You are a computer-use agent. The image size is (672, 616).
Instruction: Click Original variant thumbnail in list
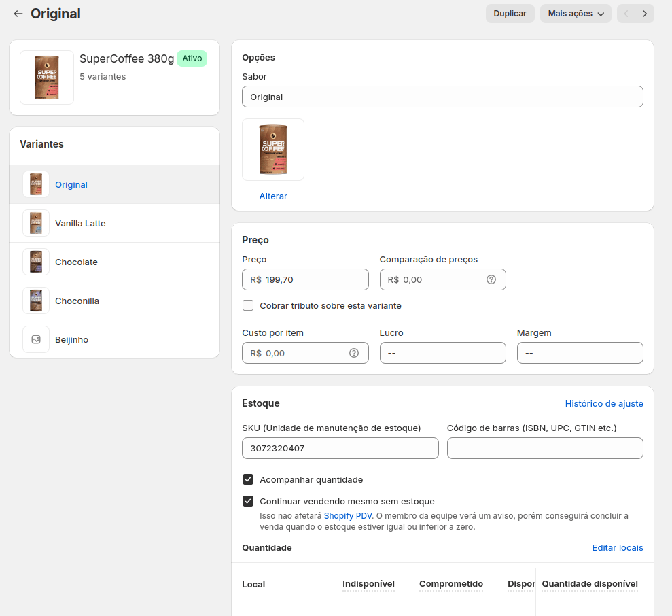(x=36, y=184)
